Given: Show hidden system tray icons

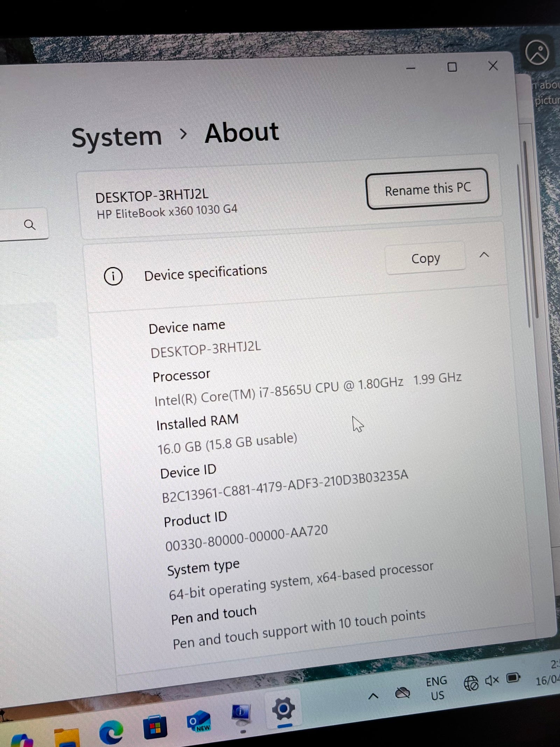Looking at the screenshot, I should [373, 696].
